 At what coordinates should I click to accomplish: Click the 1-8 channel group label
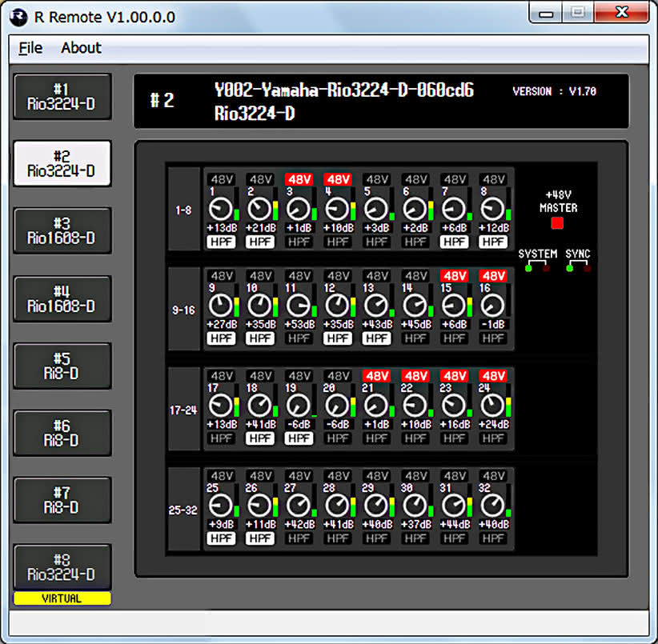(x=184, y=210)
